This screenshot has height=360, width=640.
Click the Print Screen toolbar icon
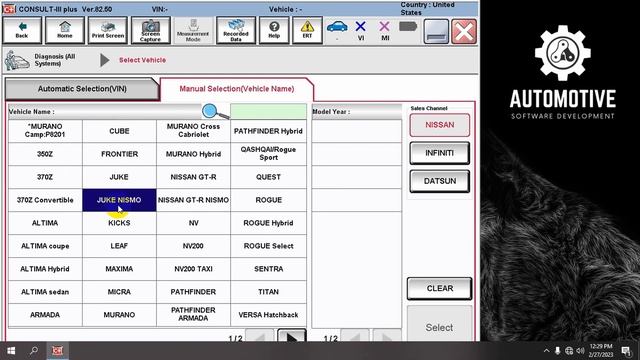click(108, 30)
